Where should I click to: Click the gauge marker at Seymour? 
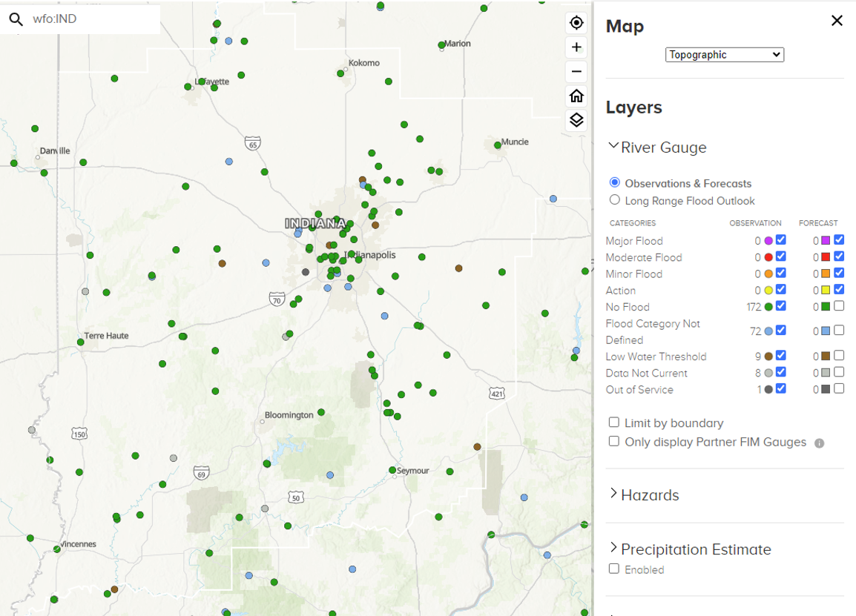click(x=392, y=470)
